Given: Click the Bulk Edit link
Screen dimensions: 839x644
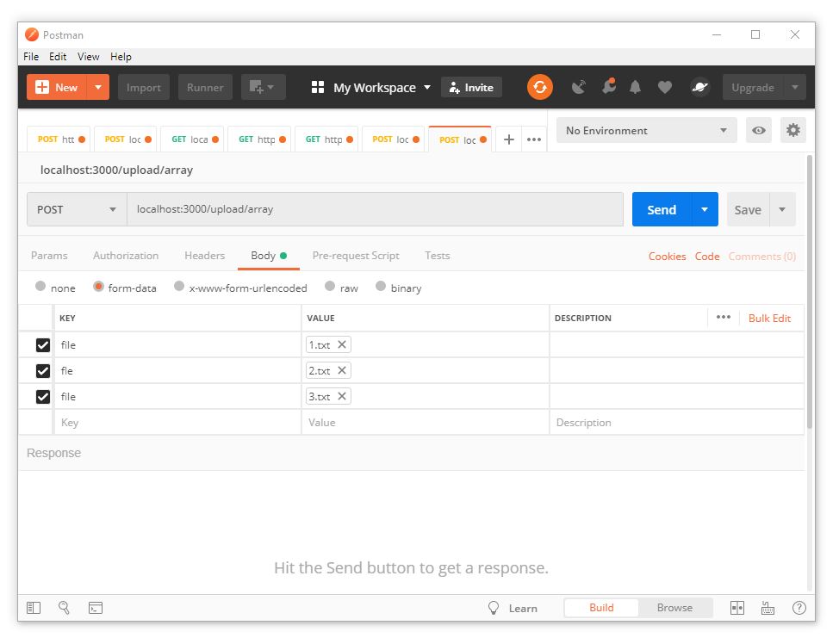Looking at the screenshot, I should [x=769, y=319].
